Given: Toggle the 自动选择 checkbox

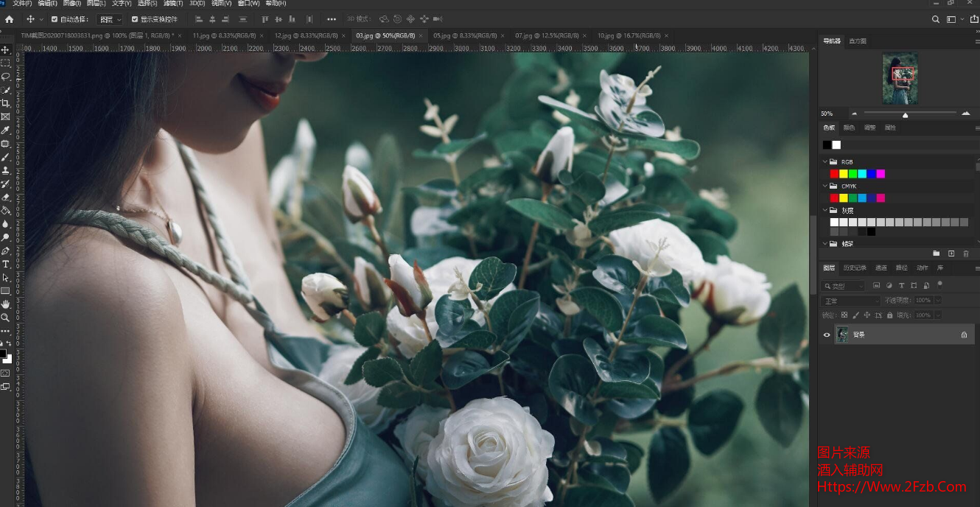Looking at the screenshot, I should pyautogui.click(x=55, y=19).
